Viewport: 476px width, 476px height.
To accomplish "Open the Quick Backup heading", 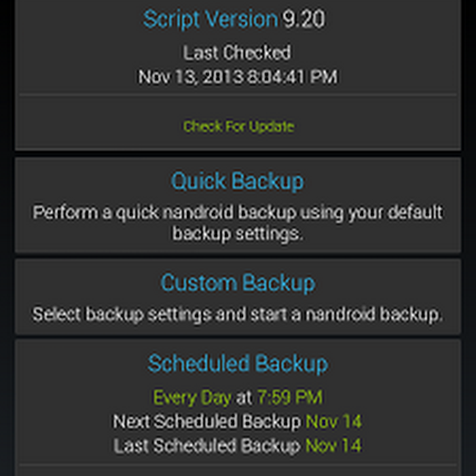I will [x=237, y=181].
